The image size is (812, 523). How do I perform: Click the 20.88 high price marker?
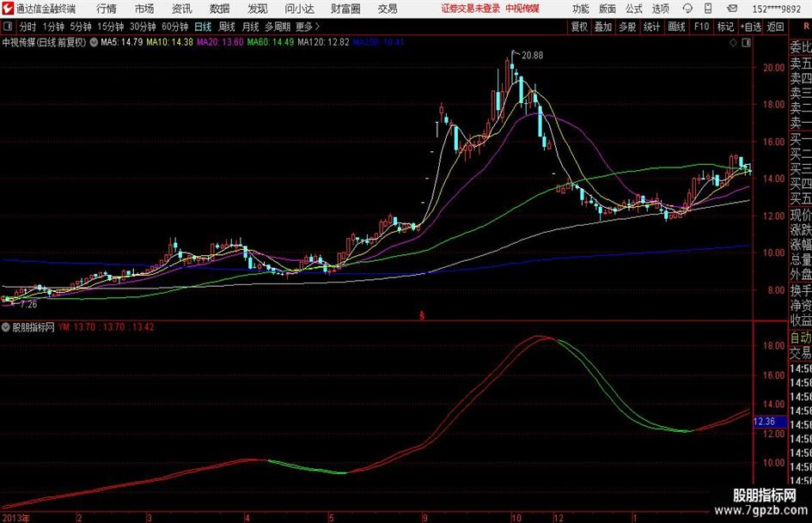[533, 56]
